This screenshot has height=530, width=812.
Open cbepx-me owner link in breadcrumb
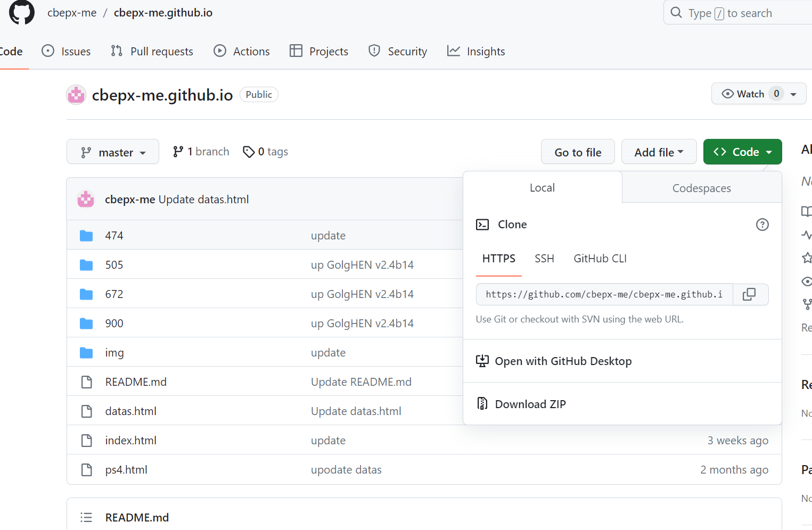[x=72, y=13]
